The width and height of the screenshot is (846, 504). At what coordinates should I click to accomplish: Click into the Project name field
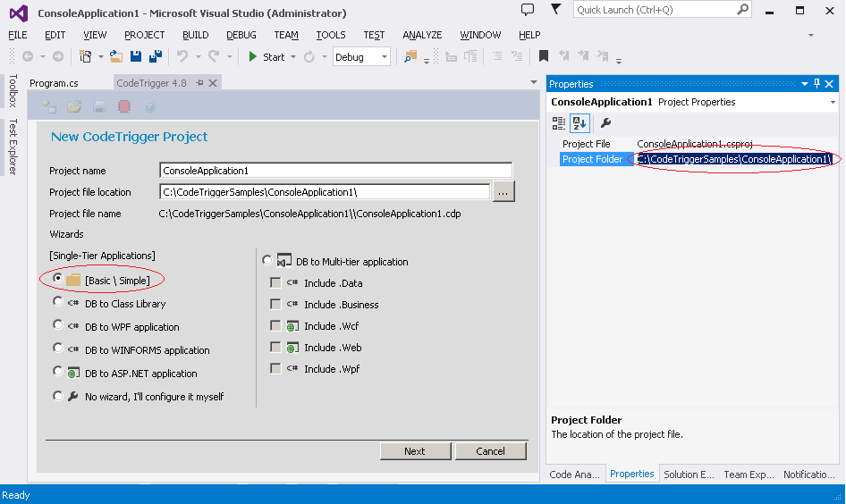point(335,171)
